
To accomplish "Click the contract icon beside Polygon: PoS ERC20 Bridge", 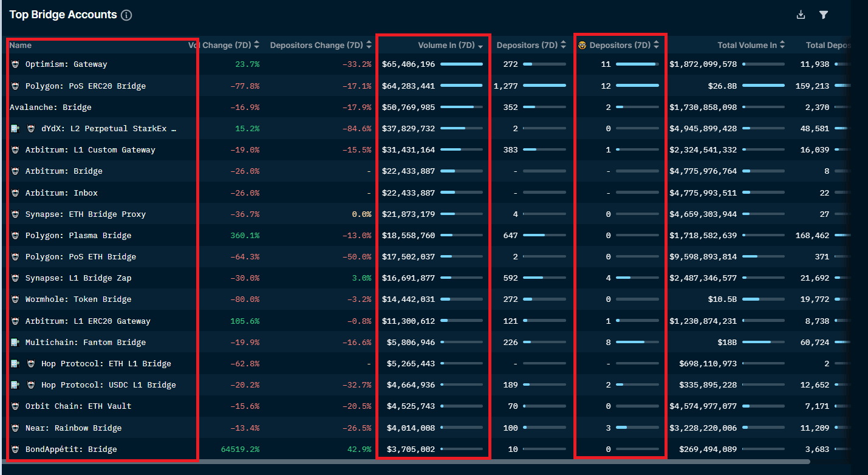I will point(15,86).
